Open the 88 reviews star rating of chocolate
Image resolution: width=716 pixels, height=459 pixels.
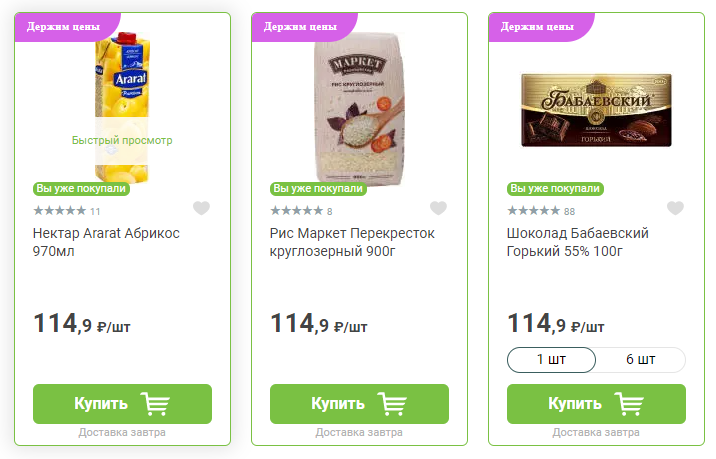(541, 211)
